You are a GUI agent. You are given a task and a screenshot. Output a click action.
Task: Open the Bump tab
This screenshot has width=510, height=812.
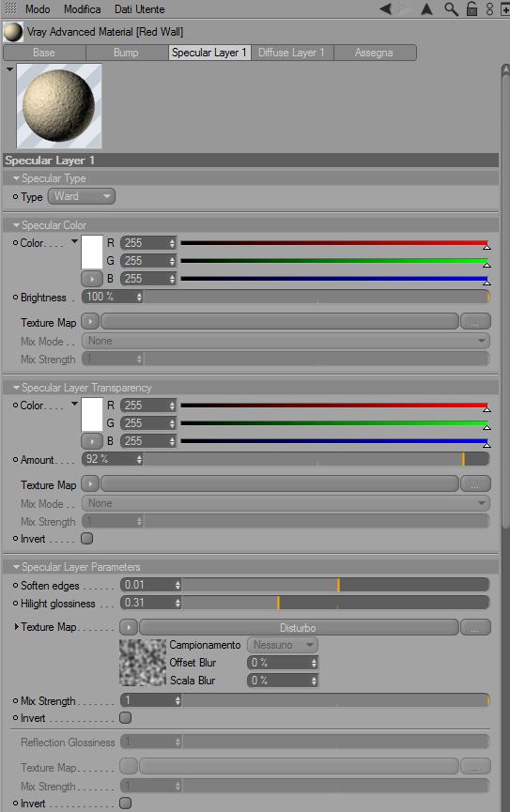126,53
